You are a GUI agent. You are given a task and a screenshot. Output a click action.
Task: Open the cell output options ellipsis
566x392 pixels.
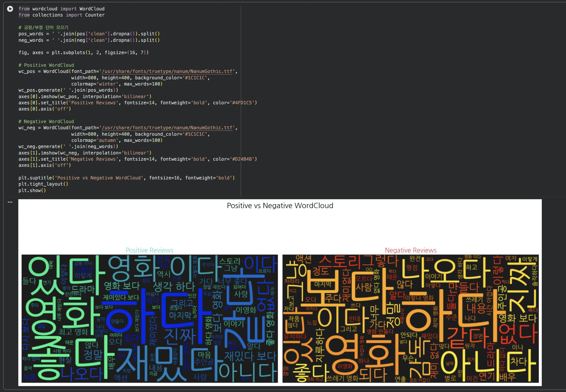pyautogui.click(x=10, y=202)
